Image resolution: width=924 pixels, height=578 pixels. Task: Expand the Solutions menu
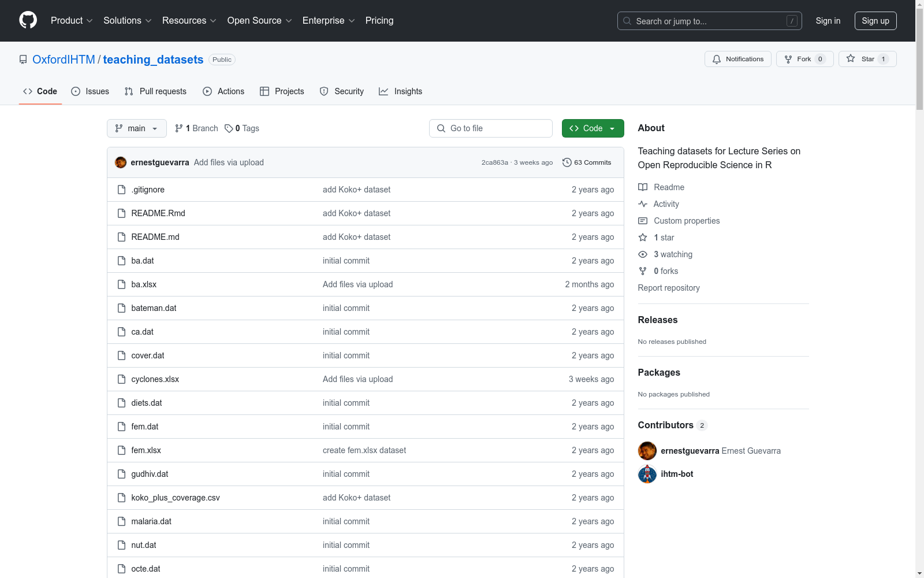[127, 21]
